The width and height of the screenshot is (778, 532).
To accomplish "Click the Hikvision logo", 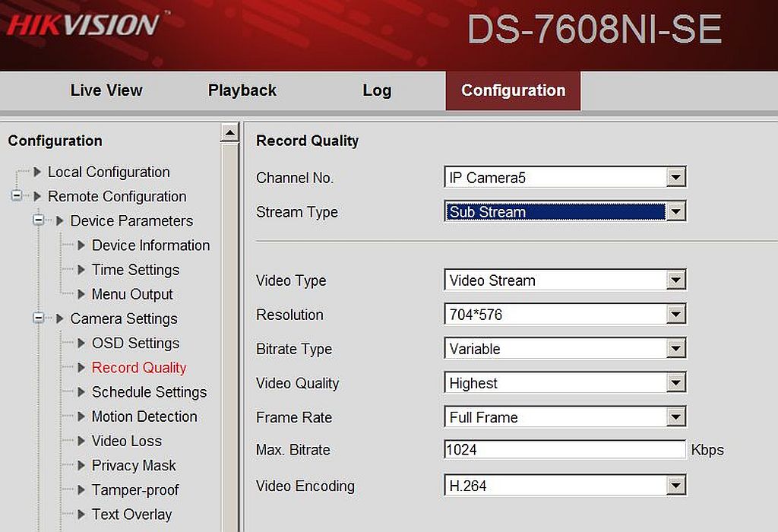I will pos(84,25).
